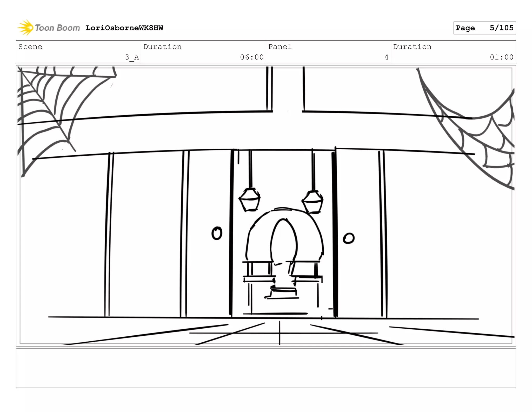Select the scene value 3_A
The width and height of the screenshot is (532, 412).
(132, 57)
